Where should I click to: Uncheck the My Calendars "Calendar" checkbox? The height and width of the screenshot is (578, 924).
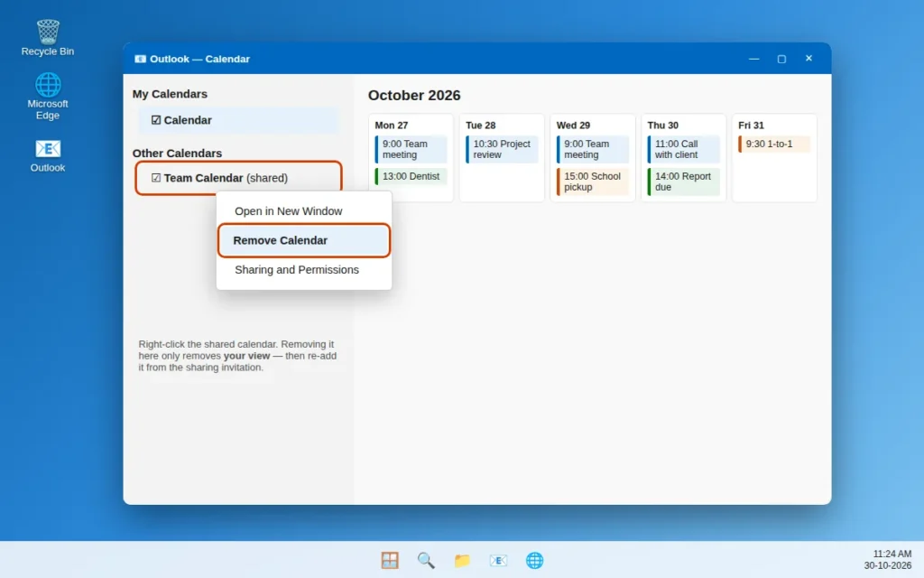(x=155, y=120)
